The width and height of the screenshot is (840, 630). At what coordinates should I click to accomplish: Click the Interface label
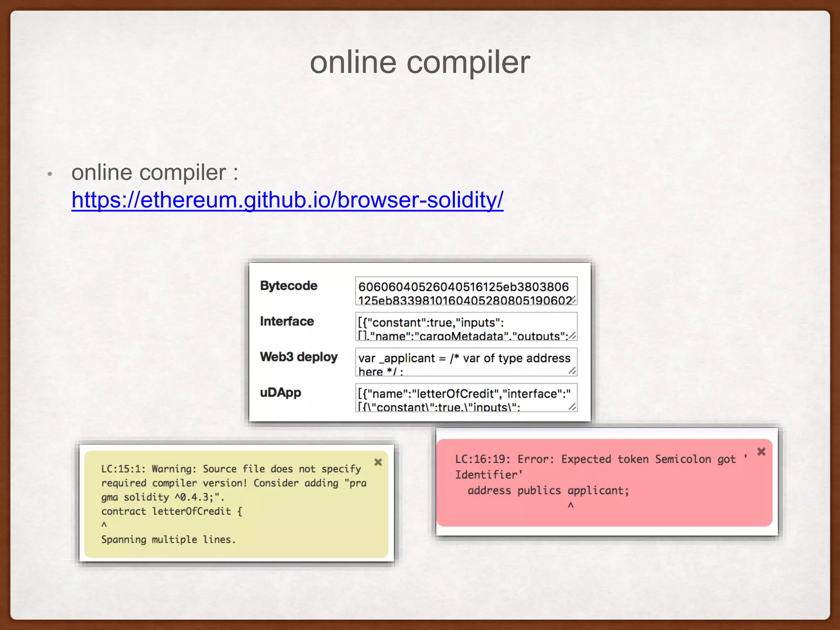[287, 321]
